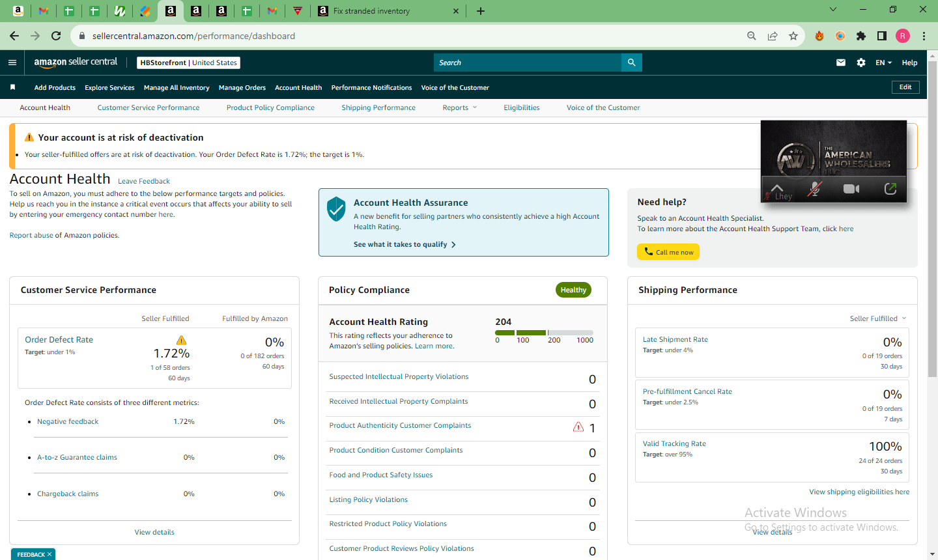
Task: Click the browser forward arrow
Action: [x=35, y=36]
